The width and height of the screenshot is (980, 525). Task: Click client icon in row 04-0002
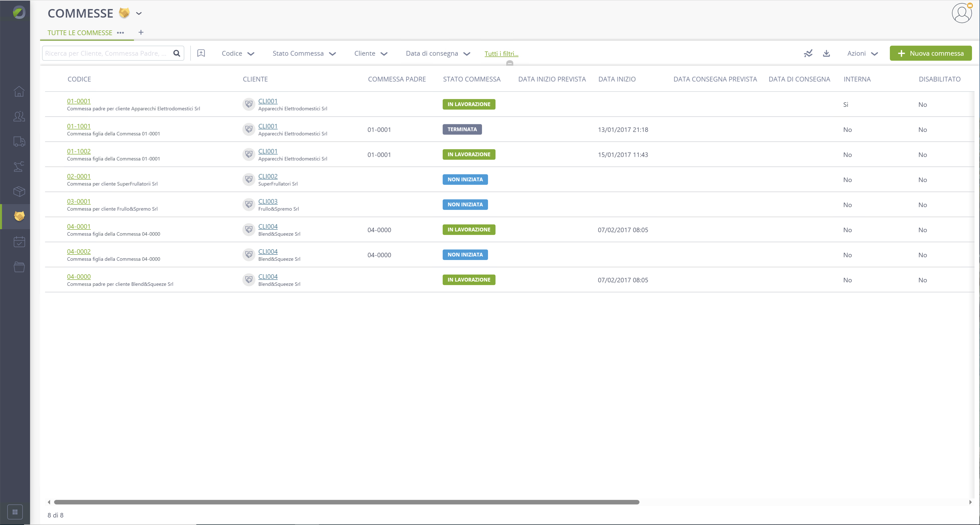249,254
